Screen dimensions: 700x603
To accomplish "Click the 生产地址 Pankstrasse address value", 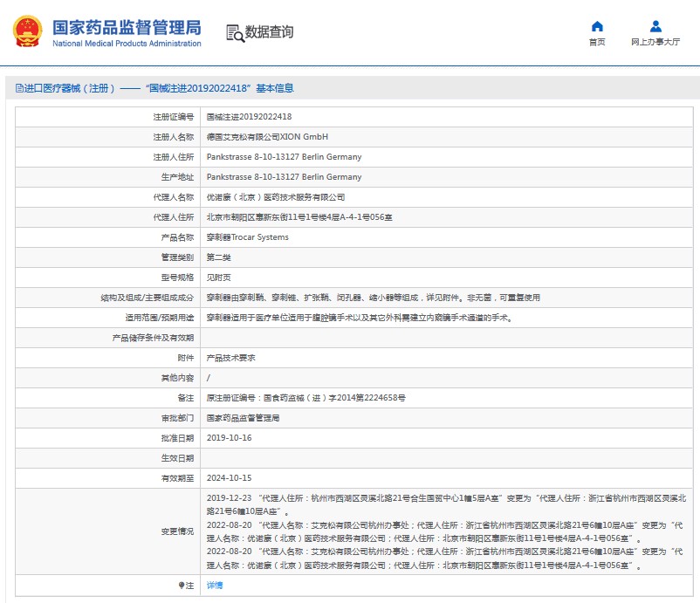I will pyautogui.click(x=284, y=177).
